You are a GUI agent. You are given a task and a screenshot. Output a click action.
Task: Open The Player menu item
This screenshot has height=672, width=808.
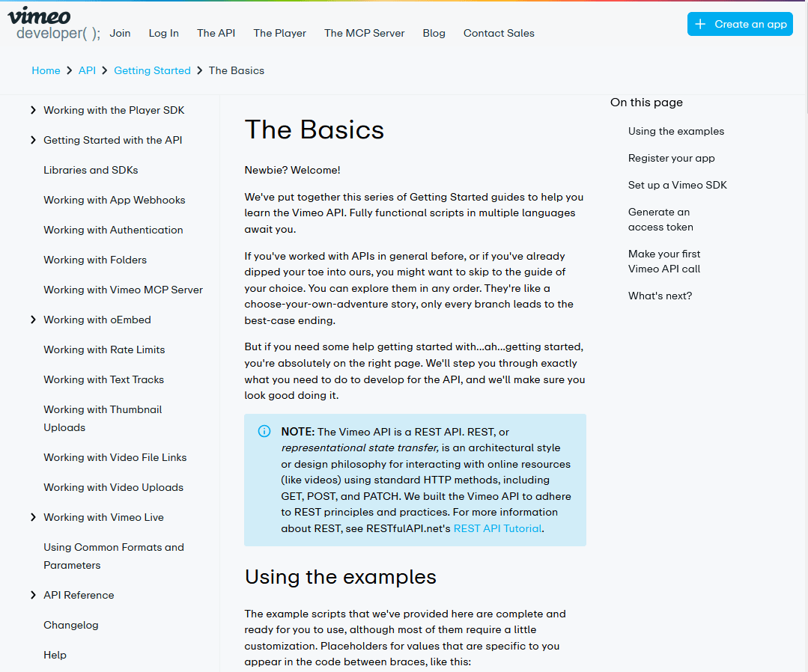click(x=279, y=33)
